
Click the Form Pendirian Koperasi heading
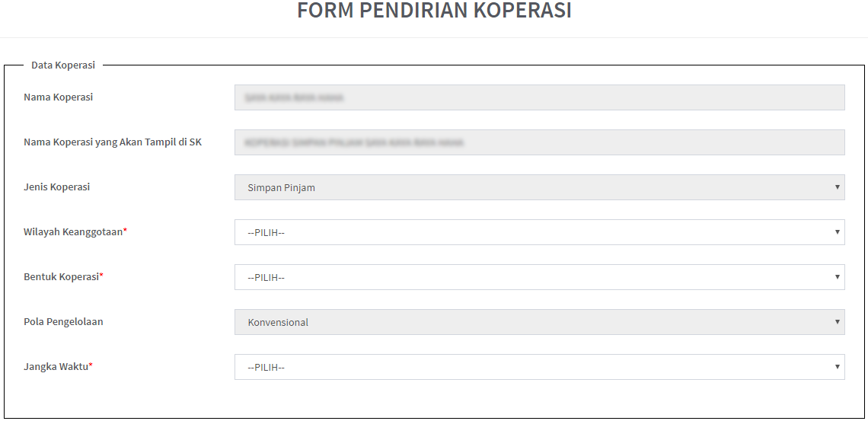[434, 11]
